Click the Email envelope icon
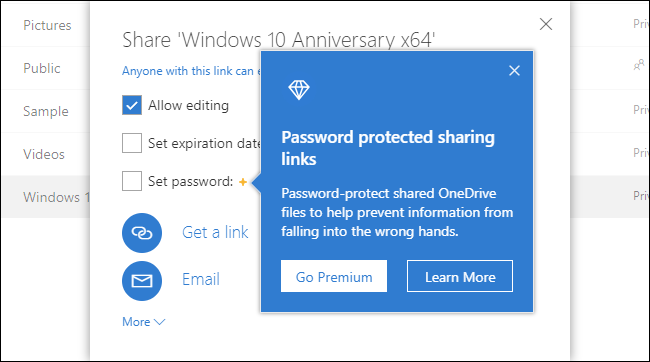This screenshot has width=650, height=362. 142,281
